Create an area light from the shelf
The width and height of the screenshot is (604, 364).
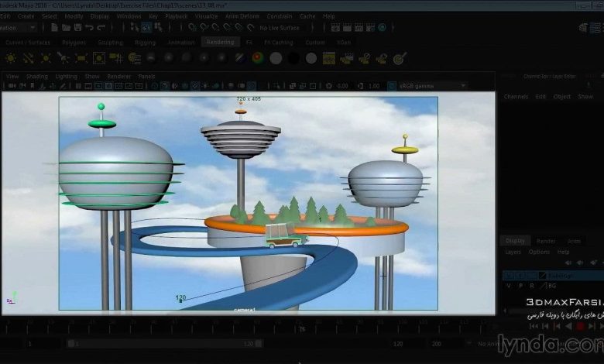click(81, 58)
